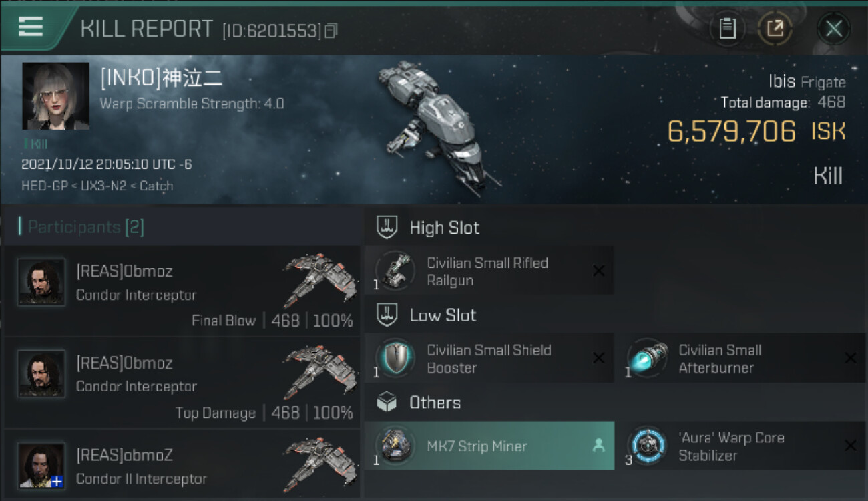Click the 'Aura' Warp Core Stabilizer icon

point(647,446)
